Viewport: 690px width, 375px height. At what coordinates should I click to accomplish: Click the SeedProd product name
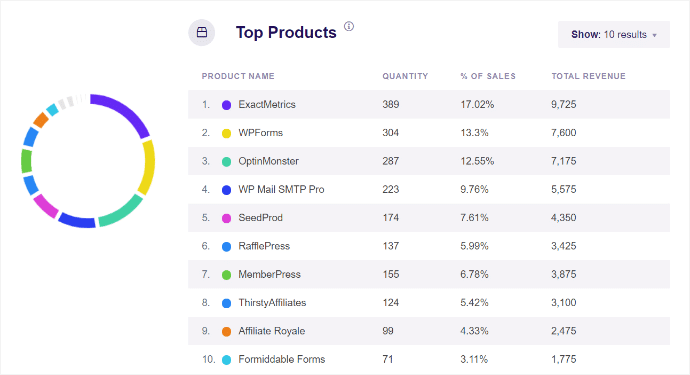tap(261, 218)
